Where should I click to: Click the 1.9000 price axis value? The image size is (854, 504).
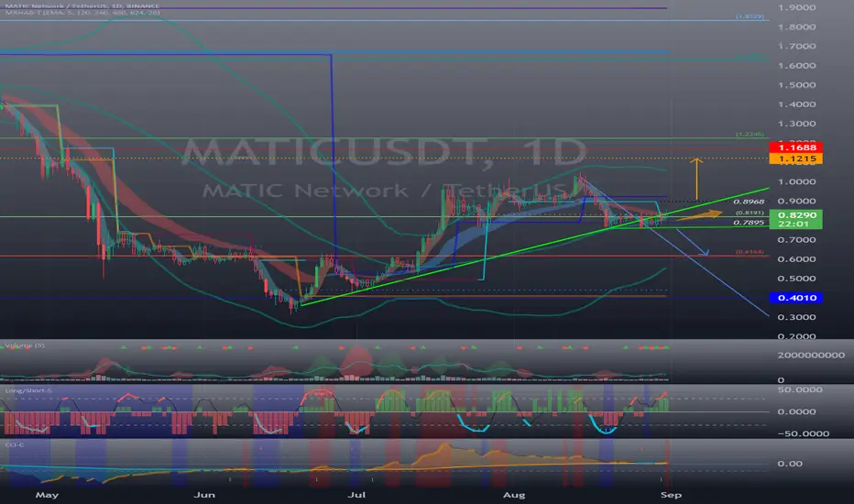(x=797, y=7)
